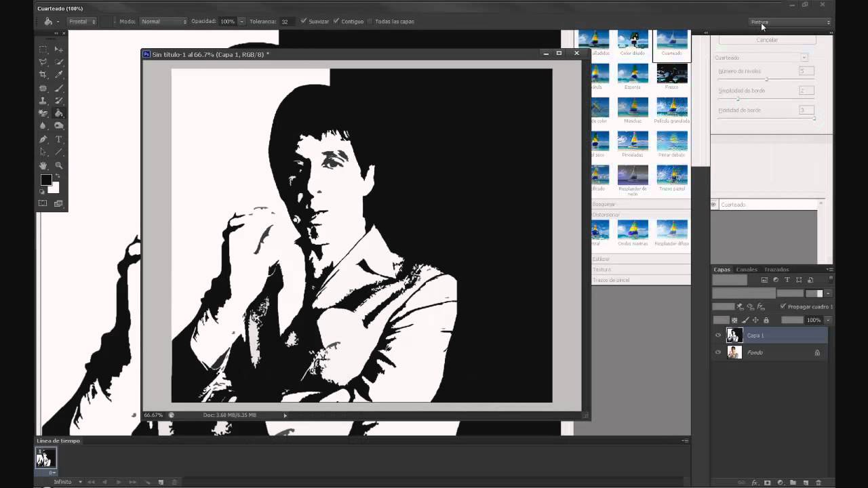
Task: Click lock all layer icon
Action: point(766,320)
